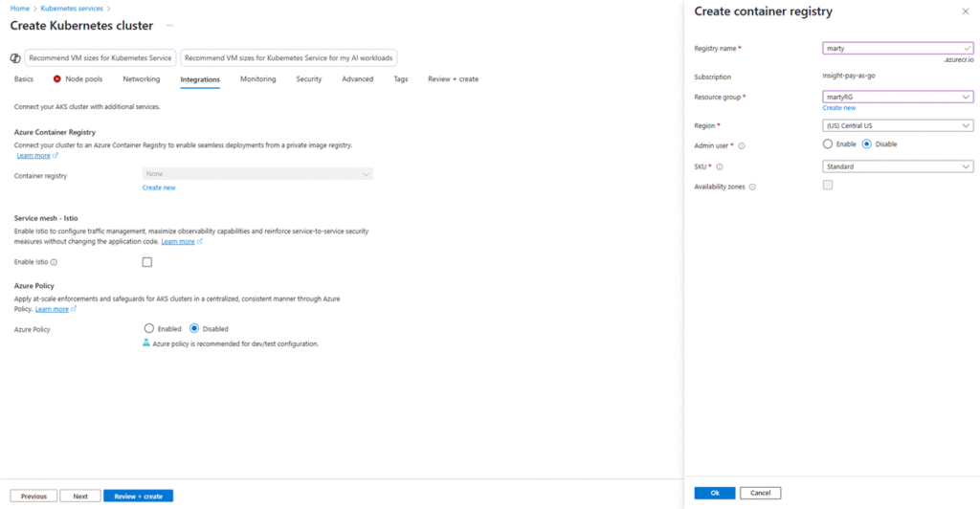980x509 pixels.
Task: Click Create new under Container registry
Action: [x=159, y=188]
